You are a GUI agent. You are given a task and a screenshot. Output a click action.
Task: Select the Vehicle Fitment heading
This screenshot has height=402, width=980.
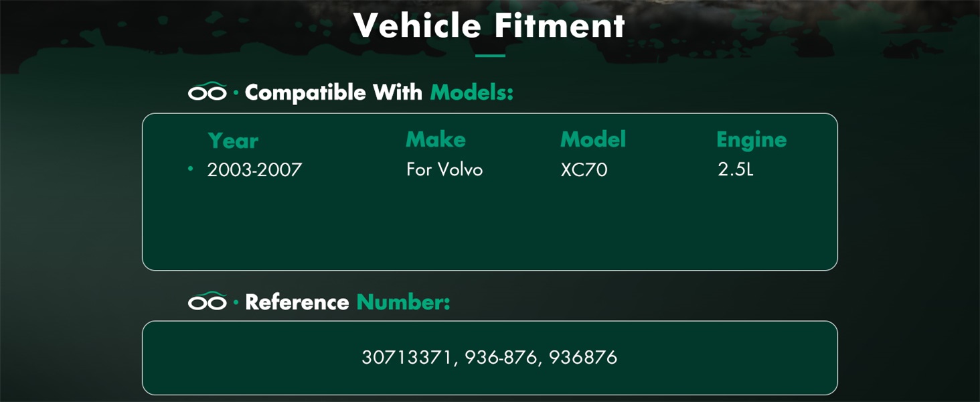coord(489,25)
